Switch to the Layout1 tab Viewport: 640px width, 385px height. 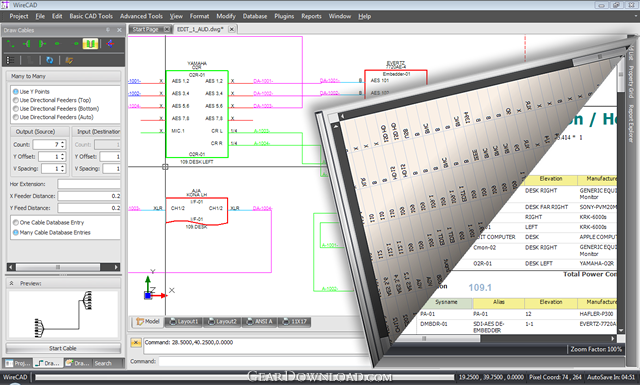(x=184, y=322)
